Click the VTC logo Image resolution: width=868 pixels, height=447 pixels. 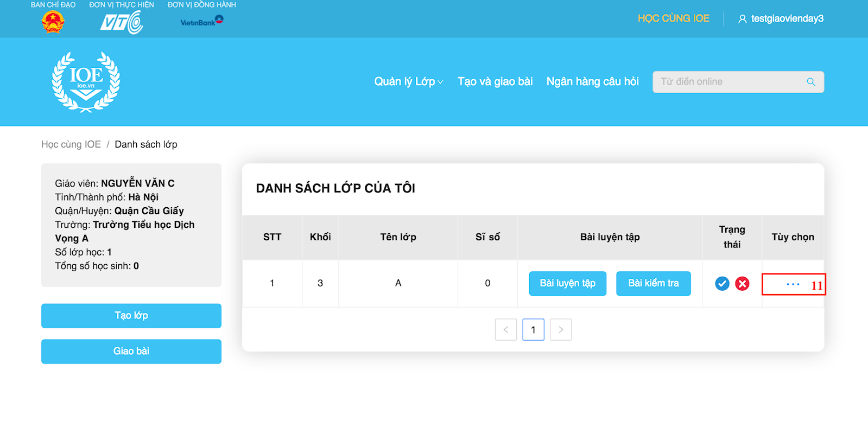[122, 23]
